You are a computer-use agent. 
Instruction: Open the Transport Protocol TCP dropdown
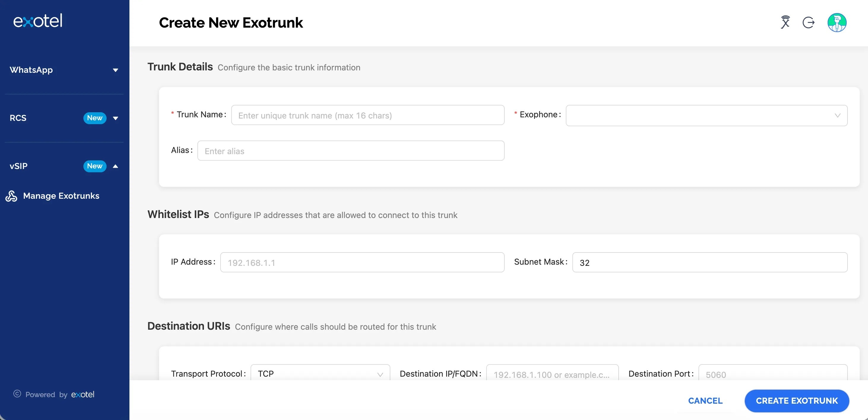coord(320,373)
